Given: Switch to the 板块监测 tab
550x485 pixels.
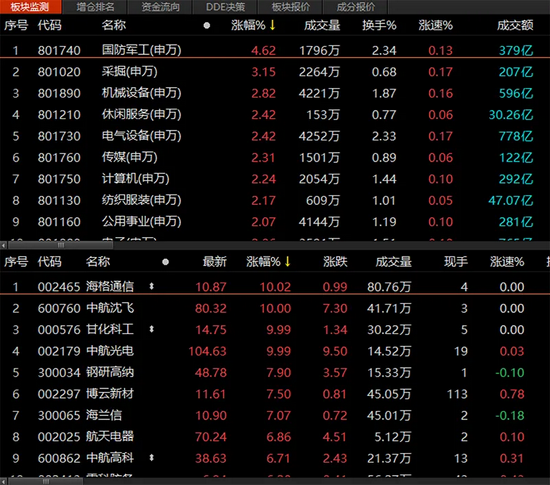Looking at the screenshot, I should point(30,7).
